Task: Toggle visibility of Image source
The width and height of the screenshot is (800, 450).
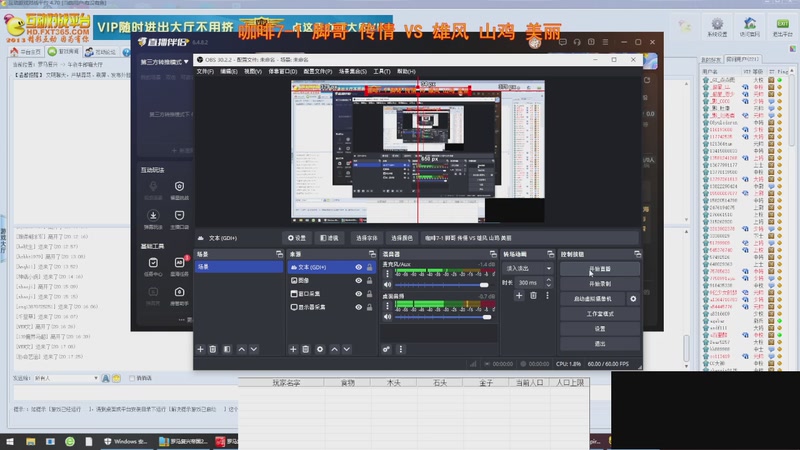Action: pyautogui.click(x=359, y=281)
